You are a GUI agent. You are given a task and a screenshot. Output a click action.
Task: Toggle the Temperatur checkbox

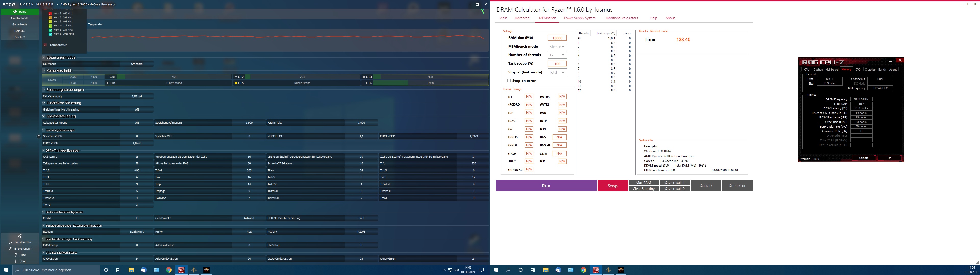click(45, 45)
